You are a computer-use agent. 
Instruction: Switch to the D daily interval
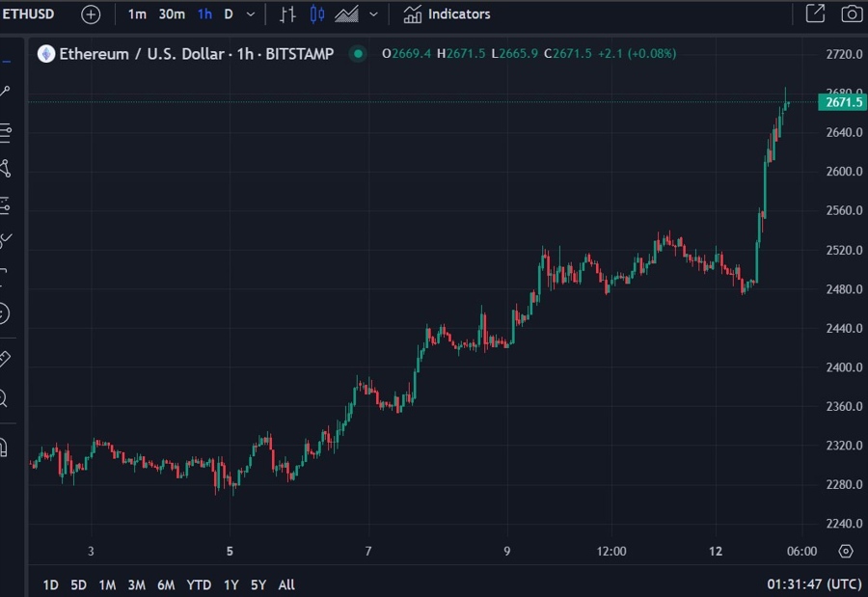pos(229,14)
